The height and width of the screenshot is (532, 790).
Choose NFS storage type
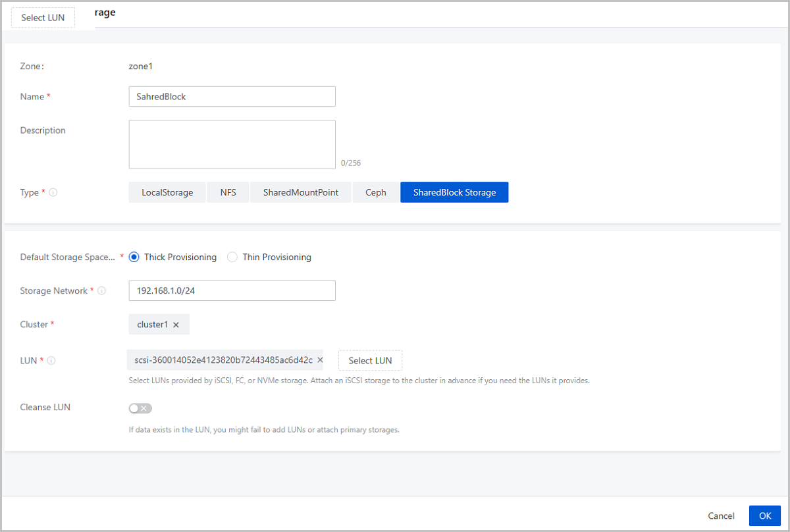click(228, 192)
